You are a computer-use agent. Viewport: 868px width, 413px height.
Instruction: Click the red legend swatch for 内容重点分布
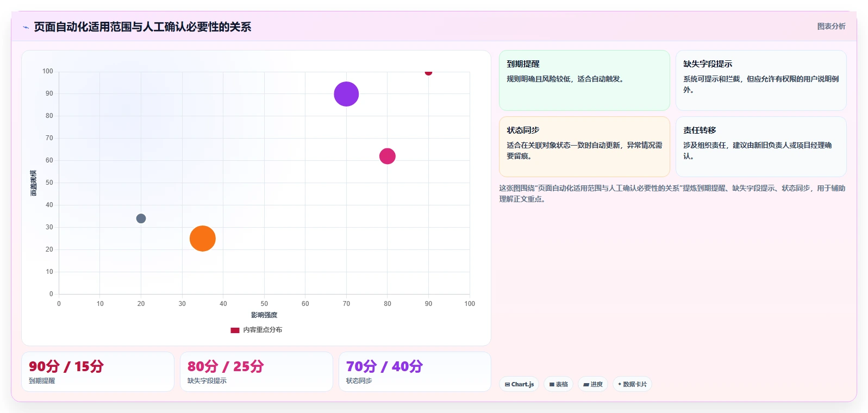point(235,330)
